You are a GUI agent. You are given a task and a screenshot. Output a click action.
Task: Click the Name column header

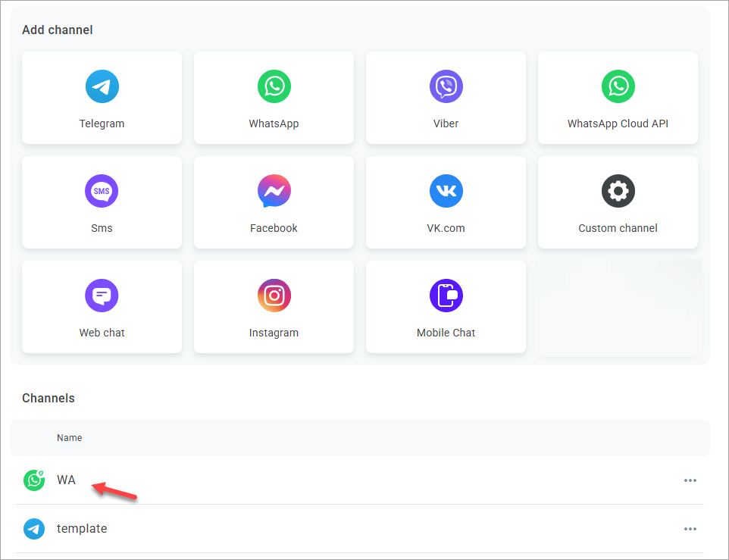69,438
